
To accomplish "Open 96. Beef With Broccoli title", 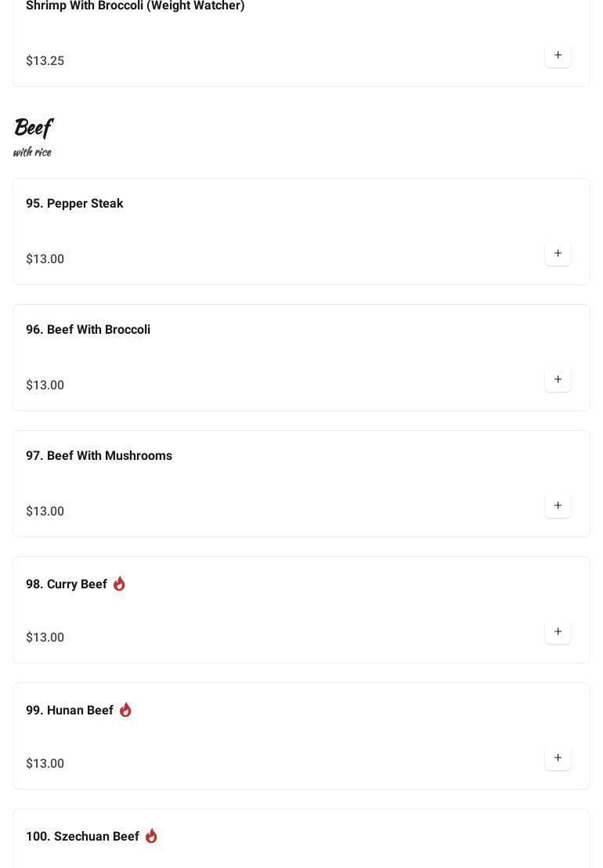I will pos(88,330).
